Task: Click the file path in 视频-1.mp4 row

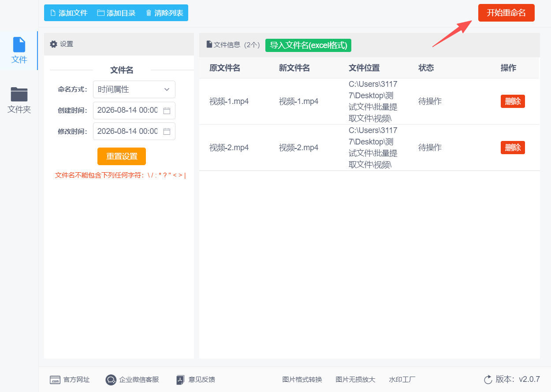Action: point(373,101)
